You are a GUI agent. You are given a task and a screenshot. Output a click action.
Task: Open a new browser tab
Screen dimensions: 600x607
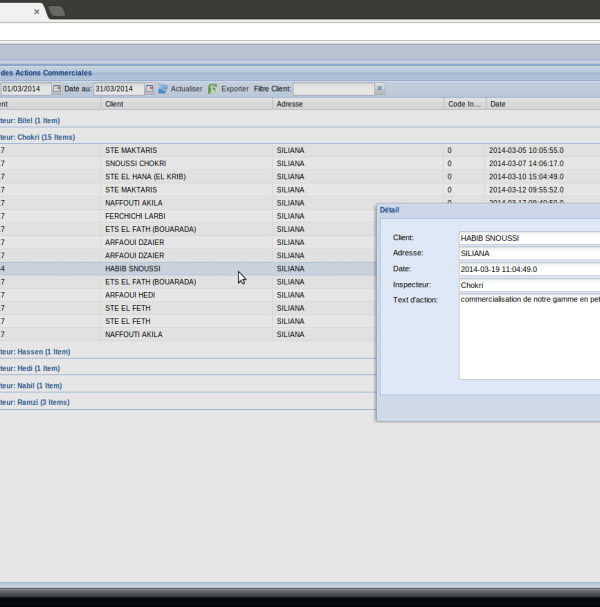point(57,11)
